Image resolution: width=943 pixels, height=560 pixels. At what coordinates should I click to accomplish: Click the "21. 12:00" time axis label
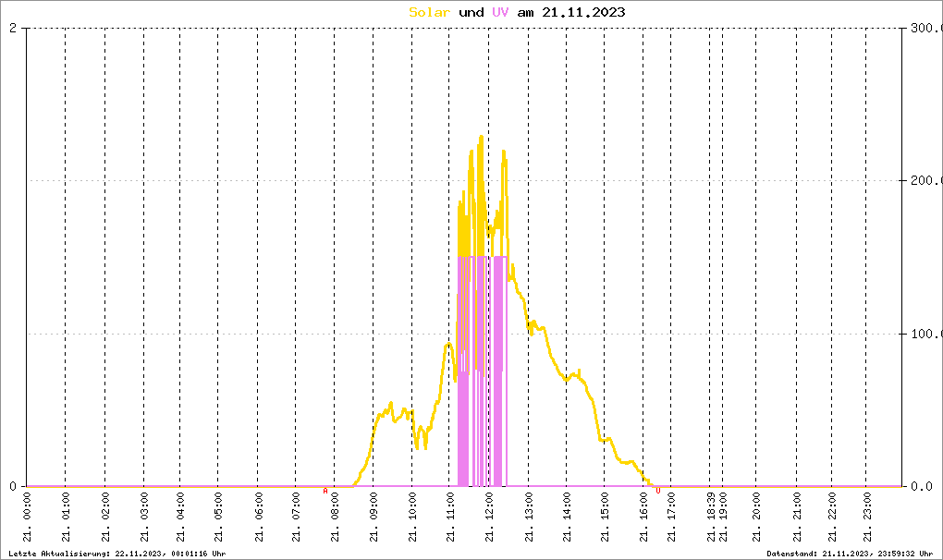click(x=489, y=517)
